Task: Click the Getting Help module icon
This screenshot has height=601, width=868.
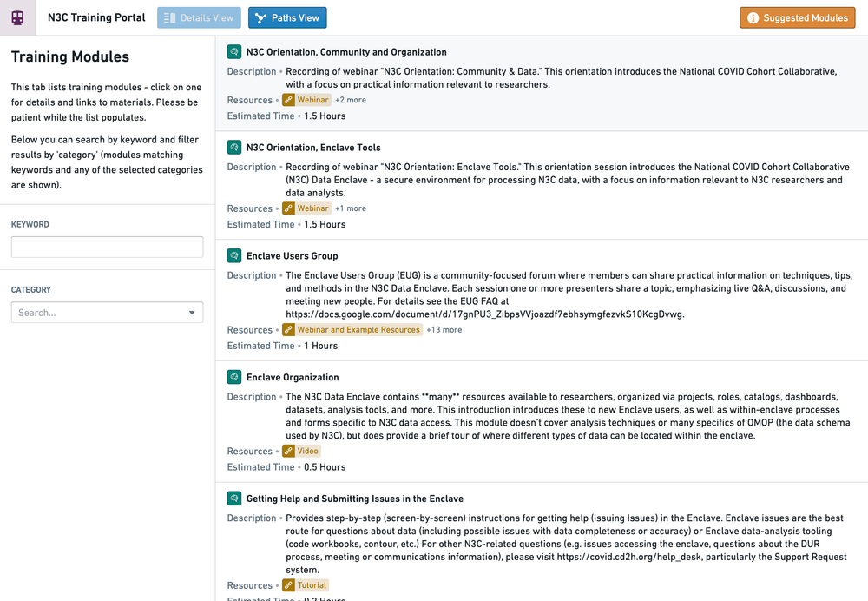Action: click(x=233, y=499)
